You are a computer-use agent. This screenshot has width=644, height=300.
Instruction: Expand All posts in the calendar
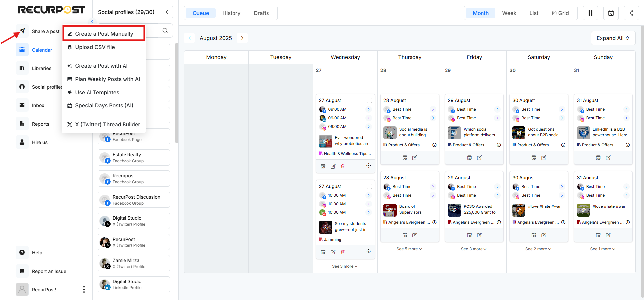coord(613,38)
